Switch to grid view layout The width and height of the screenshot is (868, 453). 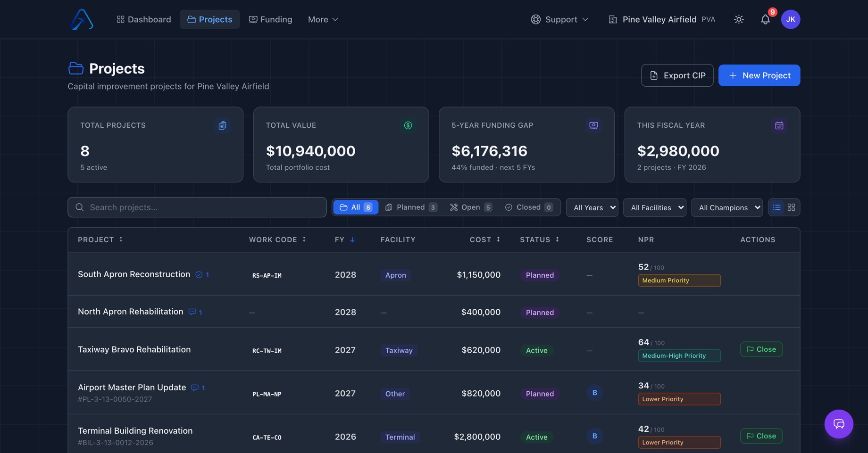(791, 207)
